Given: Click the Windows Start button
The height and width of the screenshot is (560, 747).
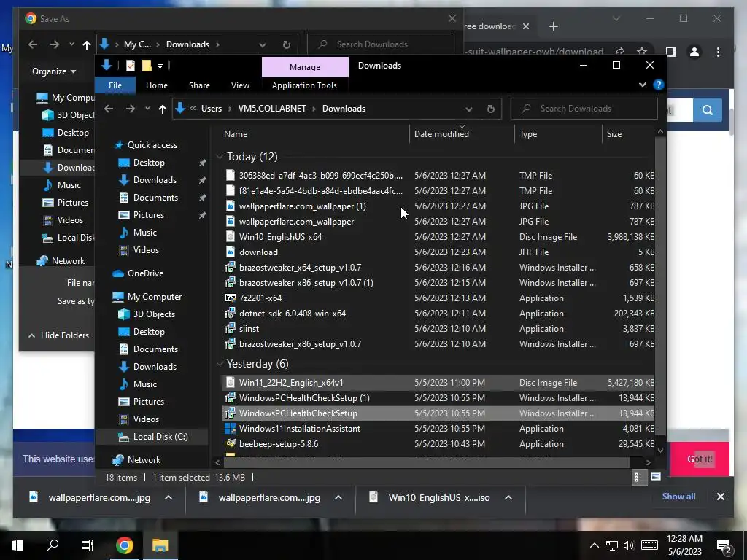Looking at the screenshot, I should point(18,545).
